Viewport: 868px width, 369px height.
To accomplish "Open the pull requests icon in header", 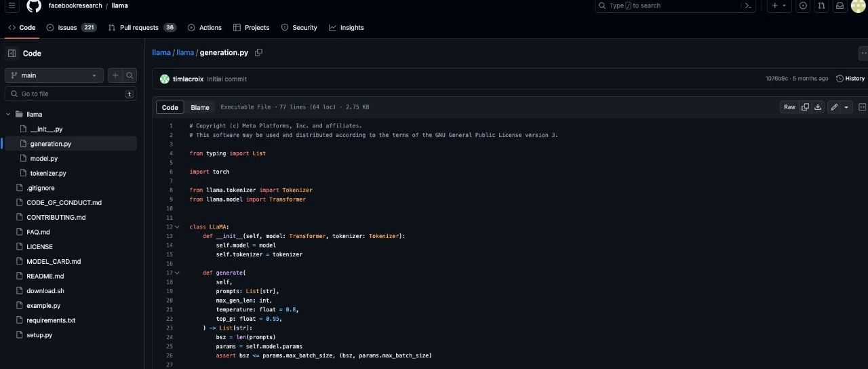I will 821,5.
